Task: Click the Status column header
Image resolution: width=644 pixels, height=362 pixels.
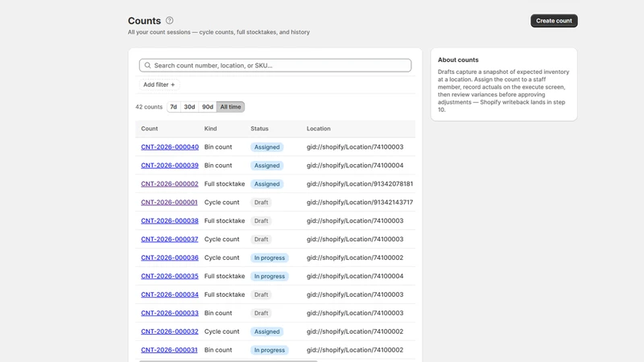Action: click(259, 129)
